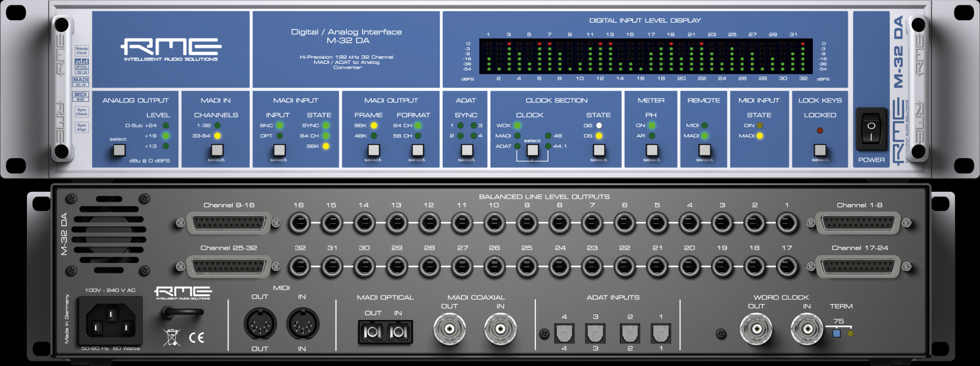Click the MADI optical IN port
Image resolution: width=980 pixels, height=366 pixels.
[398, 332]
